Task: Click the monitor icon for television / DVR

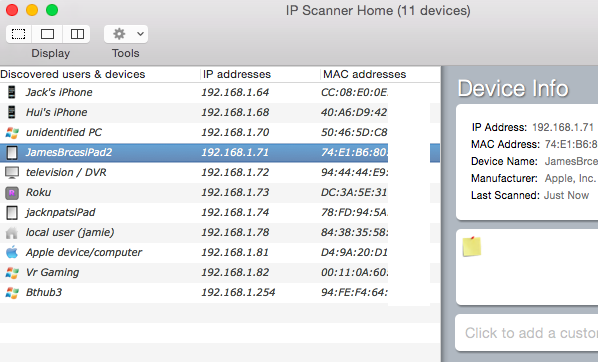Action: tap(12, 172)
